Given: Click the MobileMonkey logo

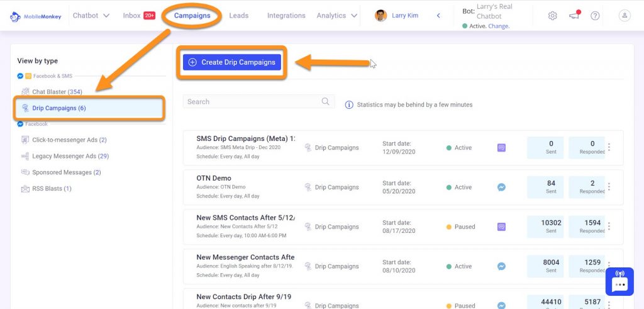Looking at the screenshot, I should (x=35, y=16).
